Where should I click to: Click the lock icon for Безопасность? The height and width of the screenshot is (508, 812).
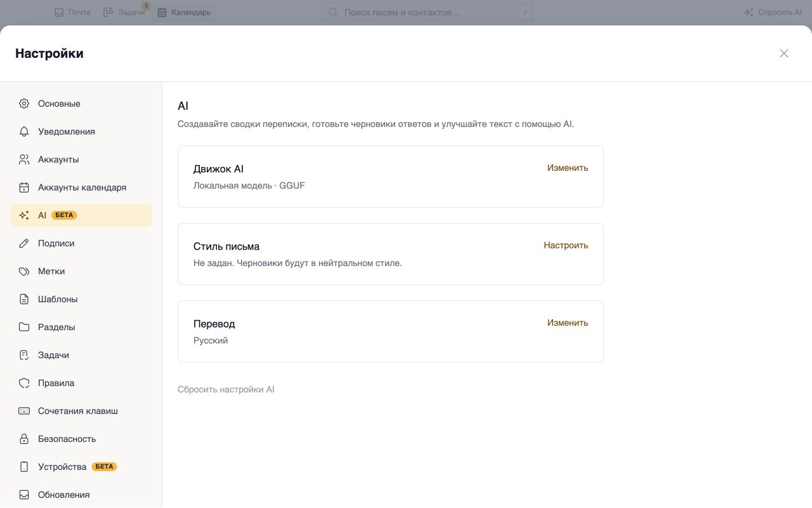[x=24, y=439]
